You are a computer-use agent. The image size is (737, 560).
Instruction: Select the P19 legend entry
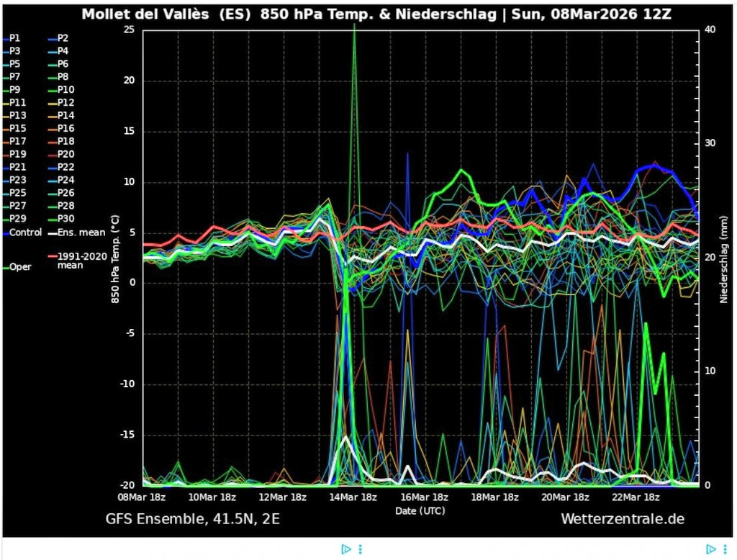[14, 154]
